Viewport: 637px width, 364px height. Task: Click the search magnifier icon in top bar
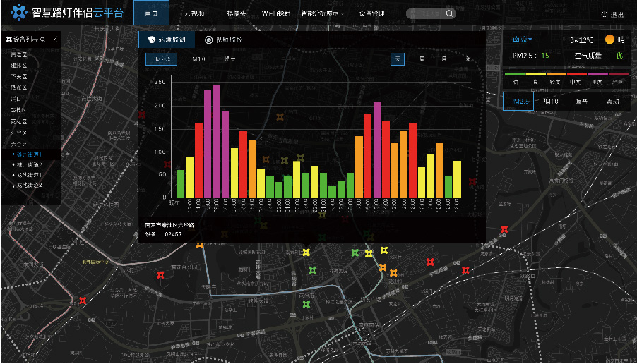tap(449, 13)
